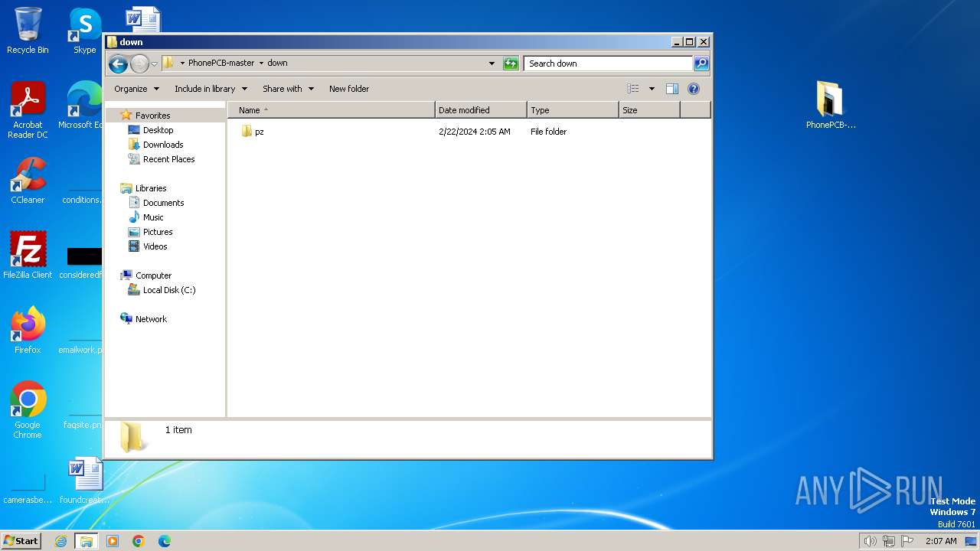Select FileZilla Client desktop icon
980x551 pixels.
point(28,255)
